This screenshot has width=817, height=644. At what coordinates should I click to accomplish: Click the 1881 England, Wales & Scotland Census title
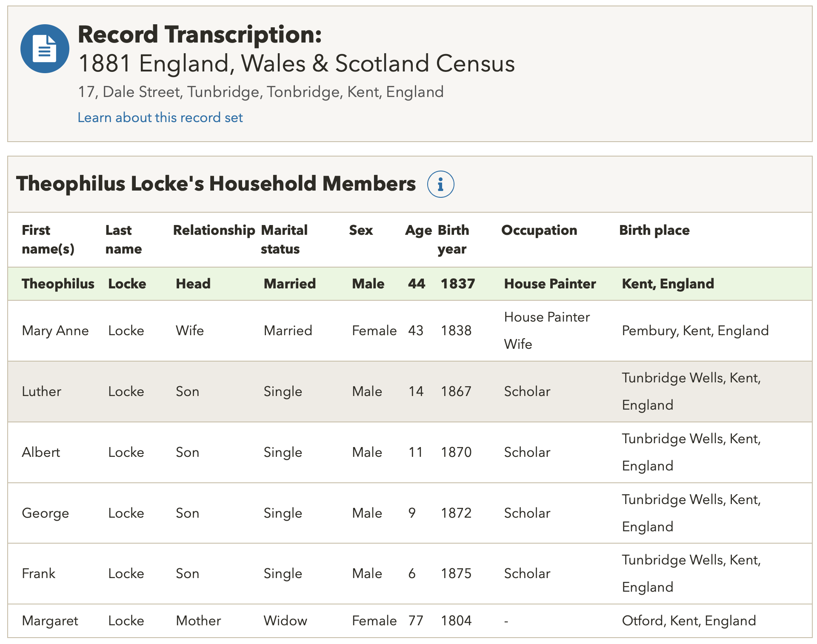pos(297,63)
